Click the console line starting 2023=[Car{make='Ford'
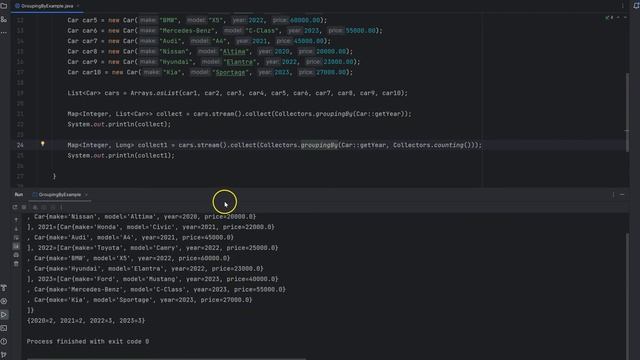 pyautogui.click(x=153, y=279)
